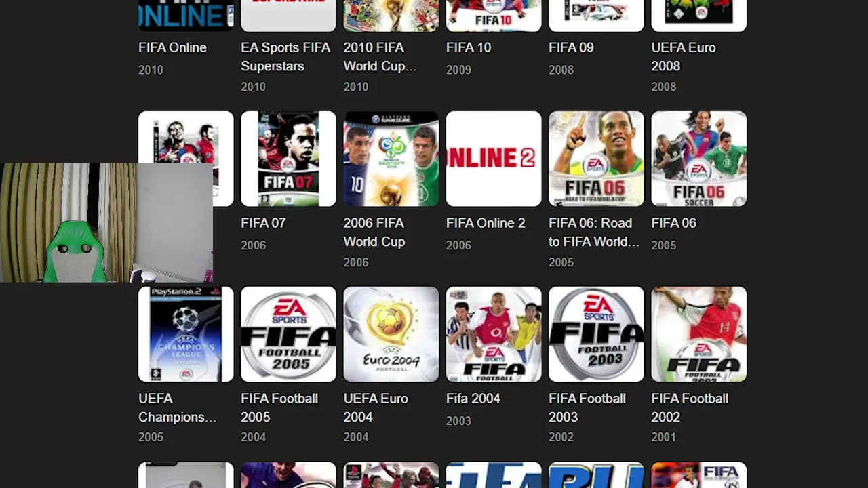Select the FIFA Football 2005 logo image
The height and width of the screenshot is (488, 868).
[x=288, y=334]
